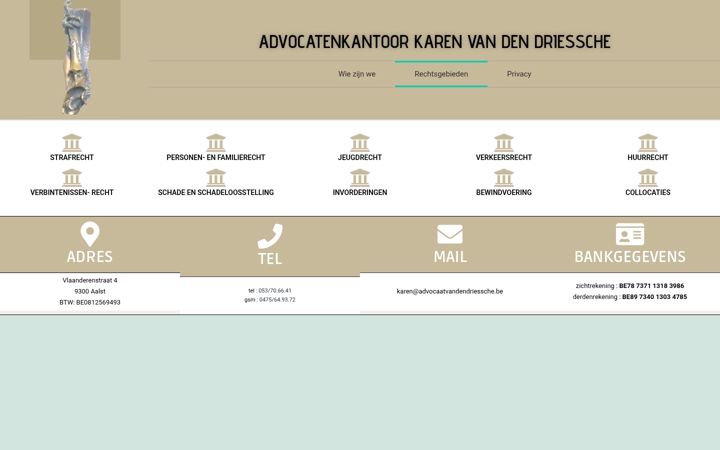720x450 pixels.
Task: Click the gsm number 0475/64.93.72
Action: point(277,300)
